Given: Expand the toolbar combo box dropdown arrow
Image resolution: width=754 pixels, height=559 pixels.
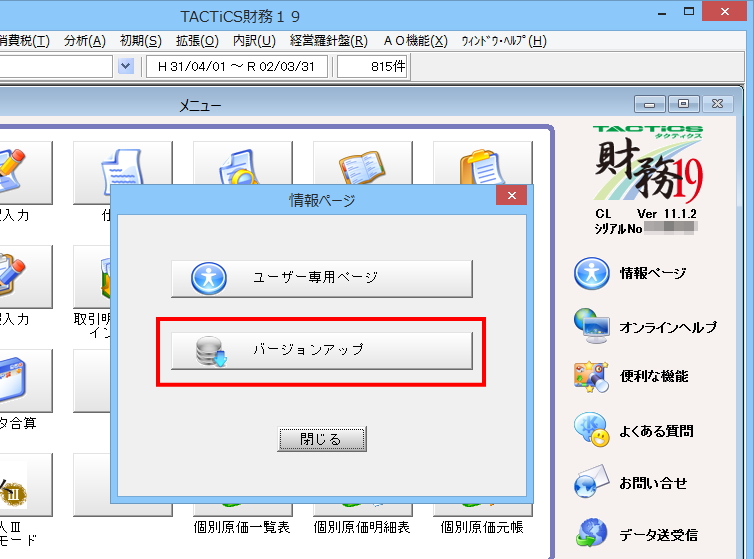Looking at the screenshot, I should point(126,66).
